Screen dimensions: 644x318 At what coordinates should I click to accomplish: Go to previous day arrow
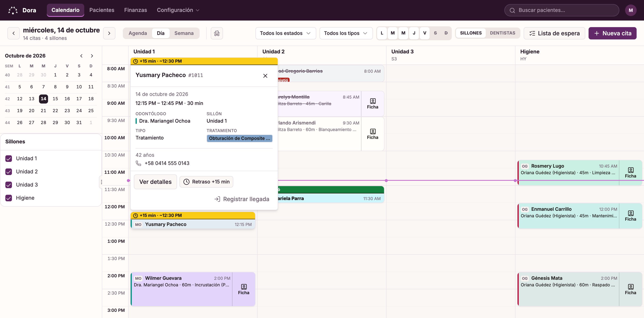(14, 33)
